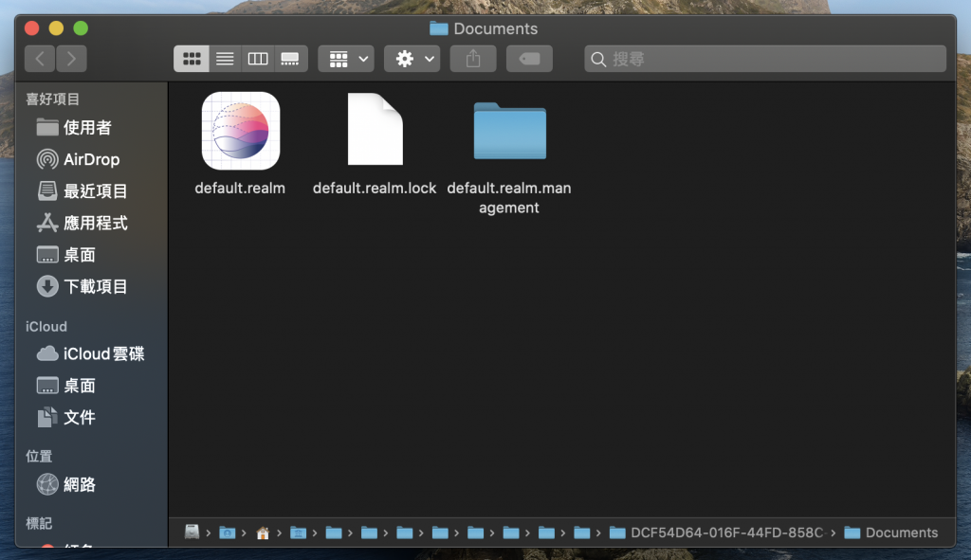Zoom the window with green button
The height and width of the screenshot is (560, 971).
tap(81, 28)
